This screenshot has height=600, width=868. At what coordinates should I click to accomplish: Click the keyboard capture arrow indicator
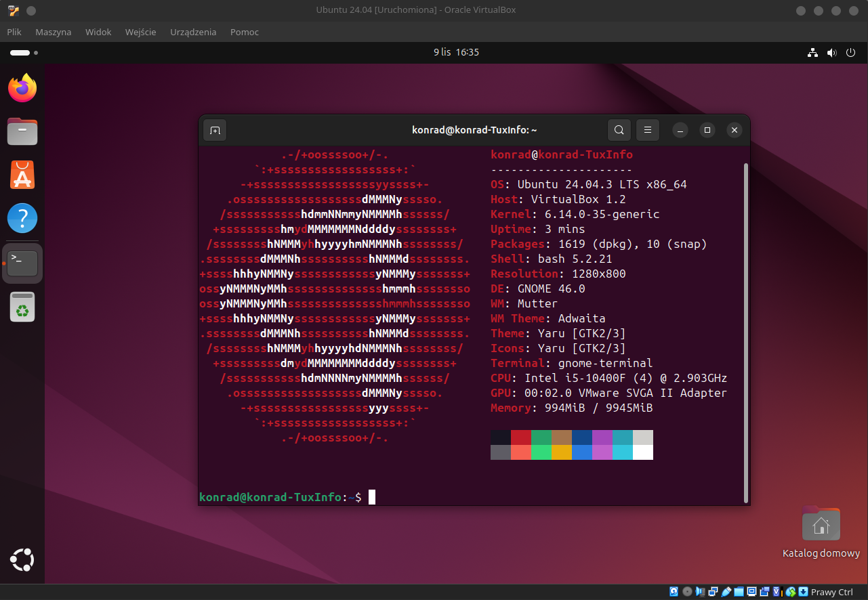[x=803, y=592]
